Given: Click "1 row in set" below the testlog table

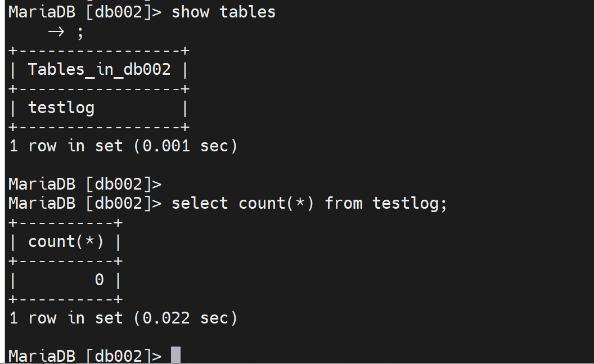Looking at the screenshot, I should tap(66, 146).
